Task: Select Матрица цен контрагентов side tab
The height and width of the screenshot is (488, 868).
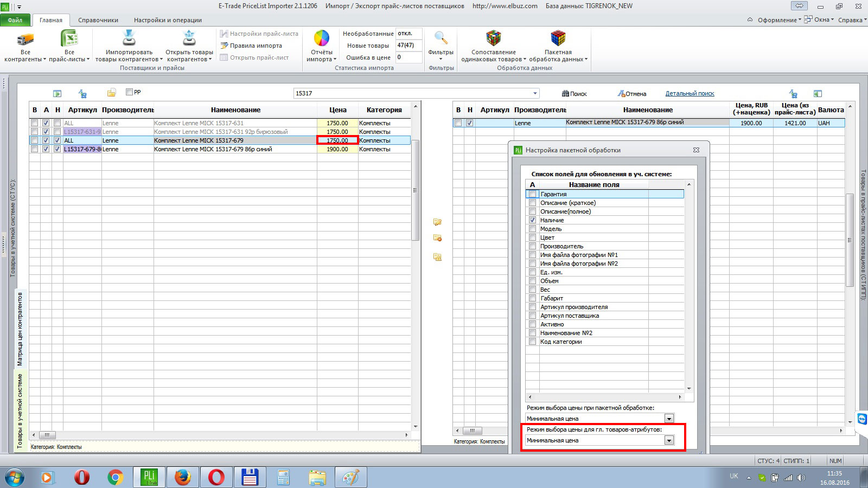Action: 20,329
